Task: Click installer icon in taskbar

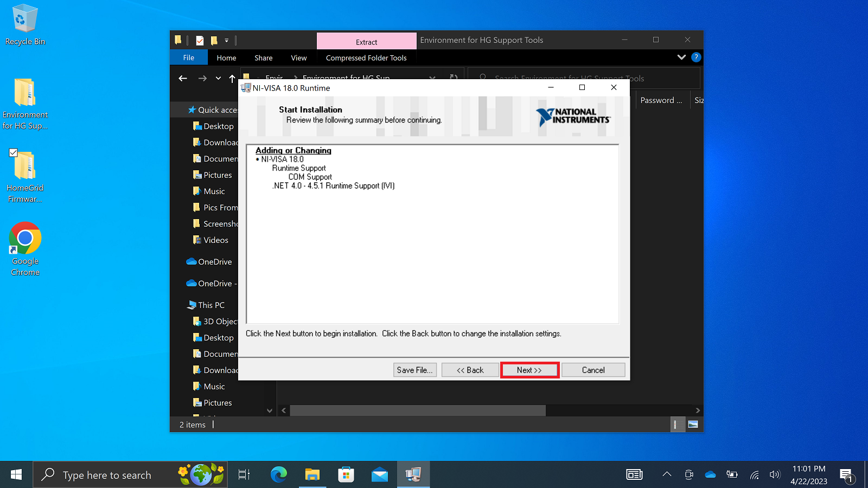Action: coord(413,475)
